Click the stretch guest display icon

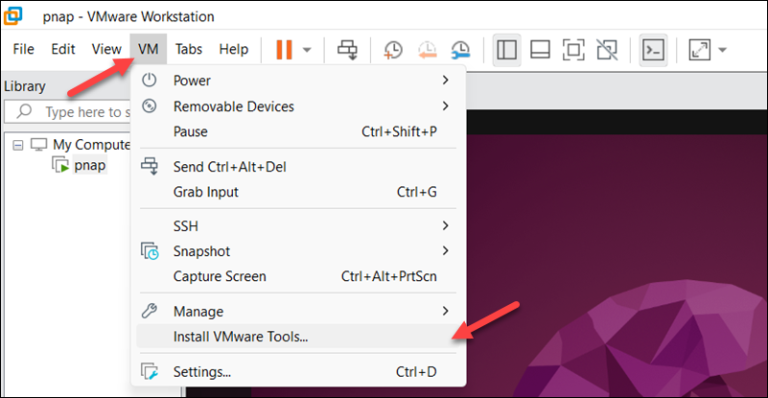tap(699, 49)
